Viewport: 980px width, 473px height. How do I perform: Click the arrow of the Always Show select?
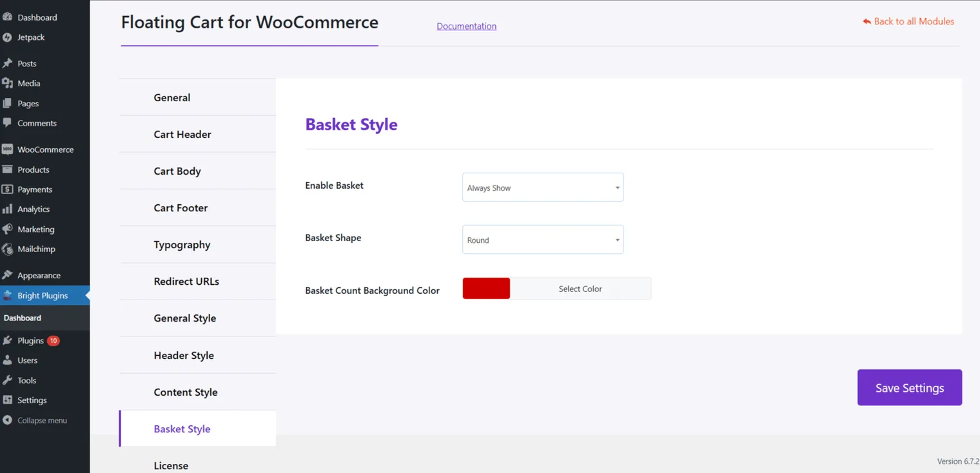617,188
